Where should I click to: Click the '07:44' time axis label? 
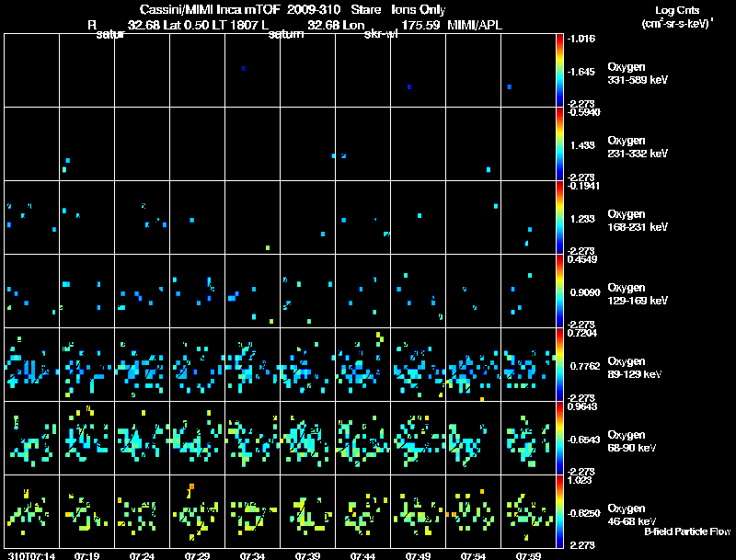[x=362, y=555]
